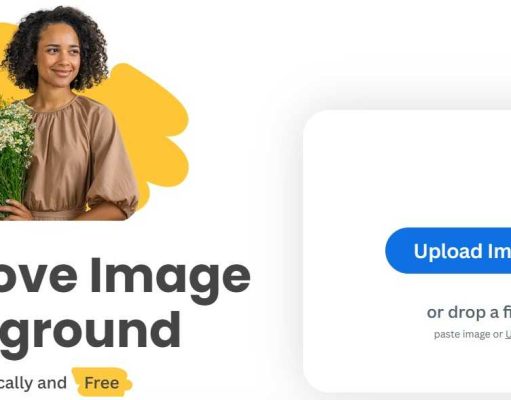The height and width of the screenshot is (400, 511).
Task: Click the "or drop a fi" text
Action: tap(469, 312)
